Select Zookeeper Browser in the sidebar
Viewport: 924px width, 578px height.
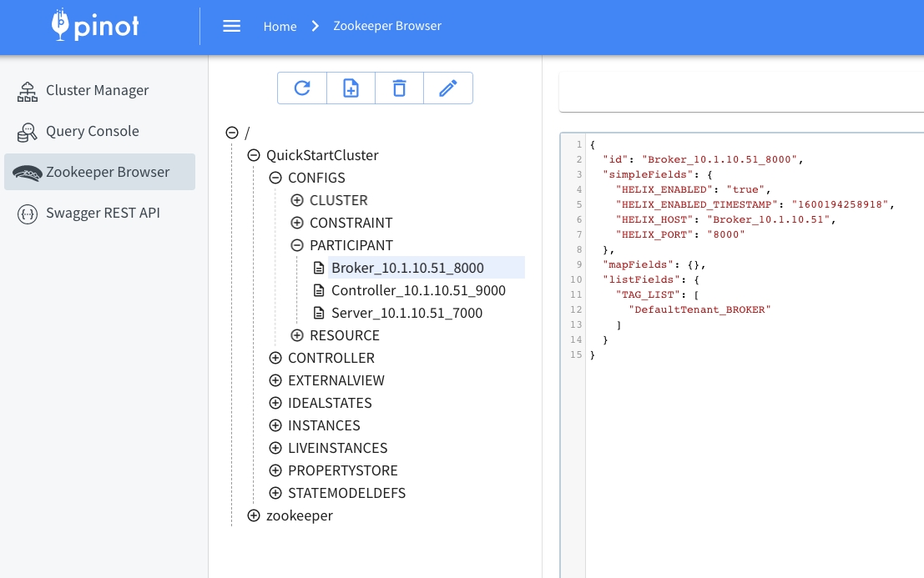tap(107, 172)
